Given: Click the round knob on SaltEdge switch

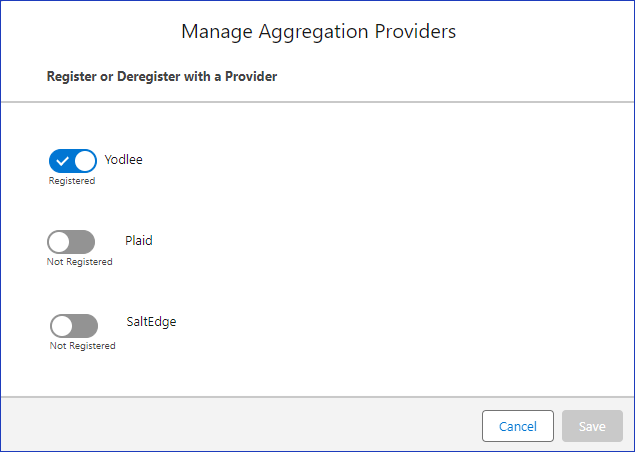Looking at the screenshot, I should click(62, 326).
